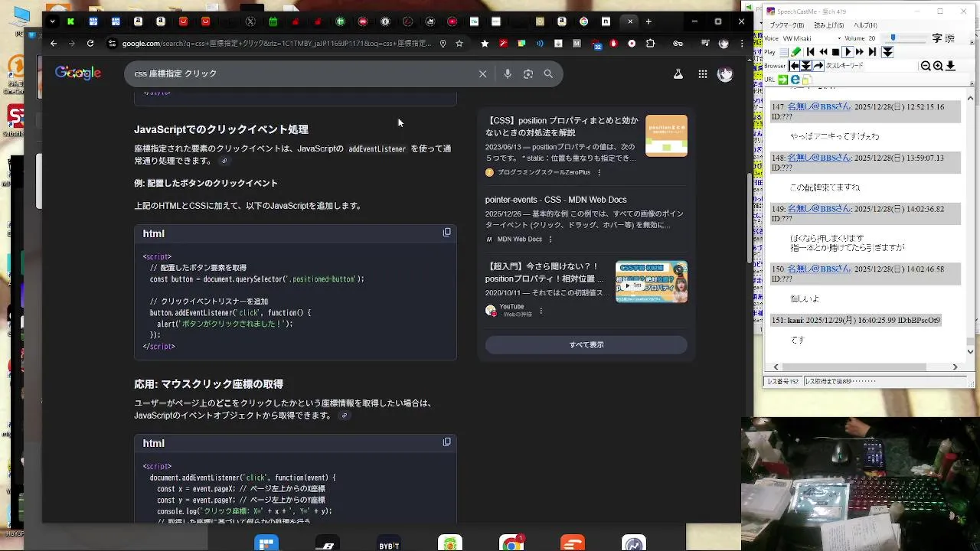Go forward in SpeechCastMe Browser row

coord(818,67)
